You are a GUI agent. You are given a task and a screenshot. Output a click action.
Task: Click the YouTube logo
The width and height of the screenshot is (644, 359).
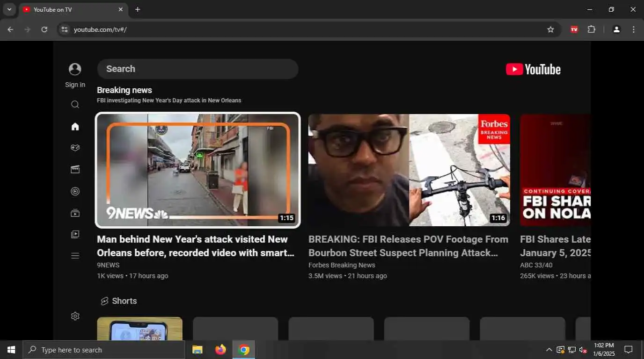click(533, 69)
